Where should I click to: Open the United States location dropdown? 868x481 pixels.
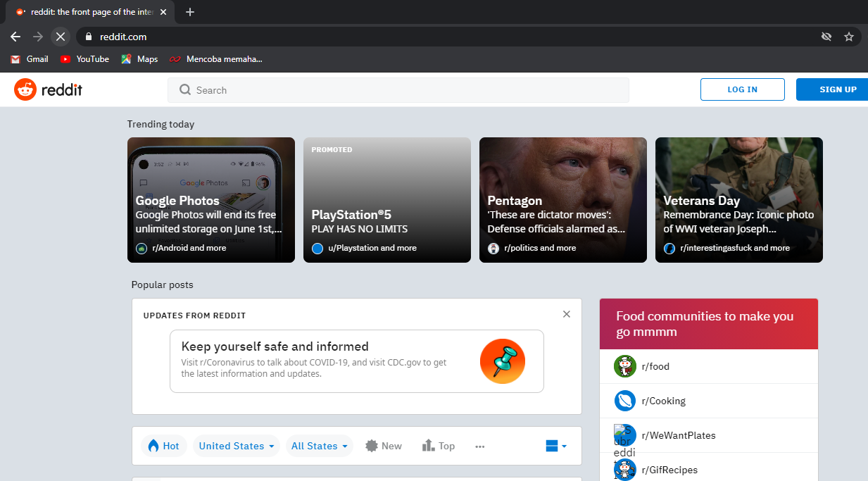(x=237, y=446)
